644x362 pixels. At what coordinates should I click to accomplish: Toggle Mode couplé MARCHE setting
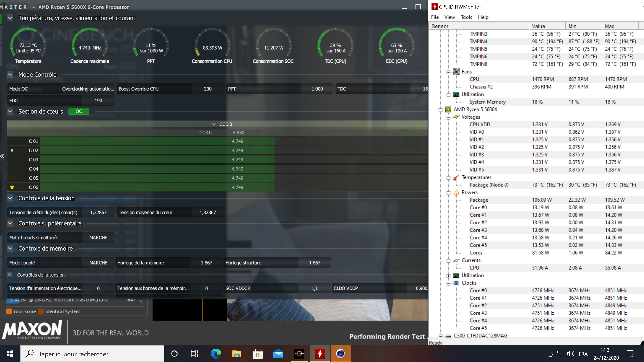click(98, 263)
